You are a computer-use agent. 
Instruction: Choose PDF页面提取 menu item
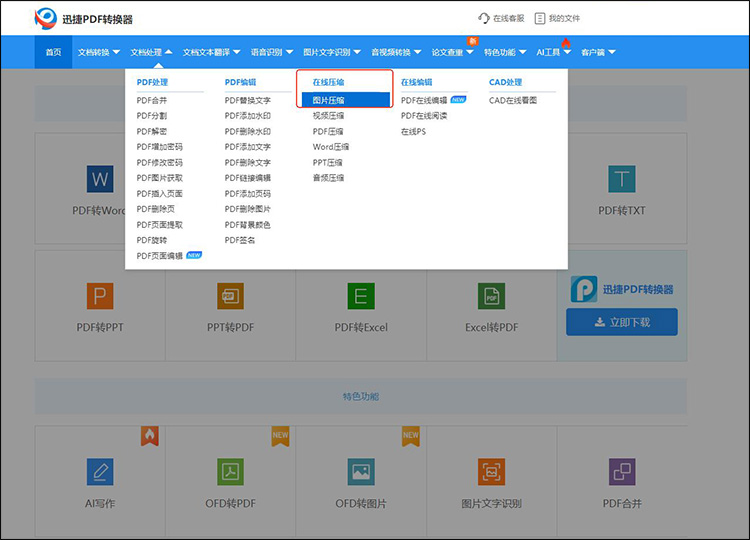[159, 225]
